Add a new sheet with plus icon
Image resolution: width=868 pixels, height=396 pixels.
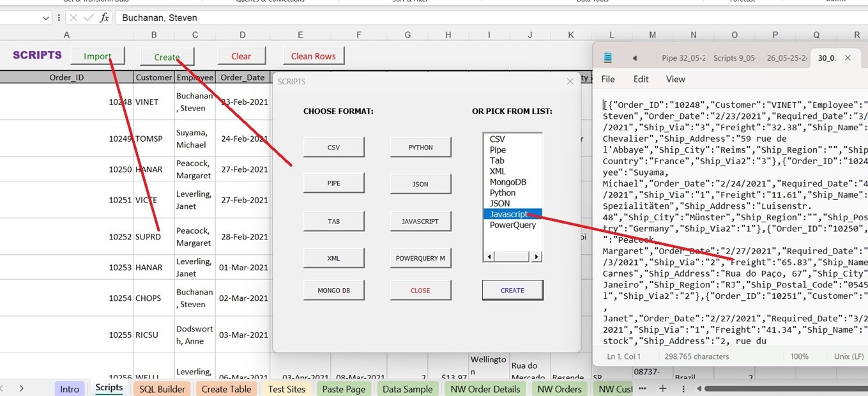[x=663, y=388]
